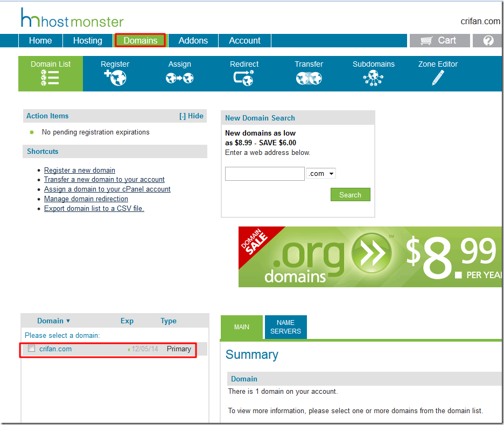Click 'Please select a domain:' text

(62, 335)
